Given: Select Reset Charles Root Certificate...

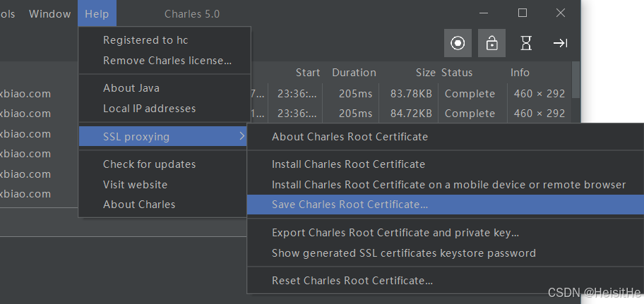Looking at the screenshot, I should 446,281.
